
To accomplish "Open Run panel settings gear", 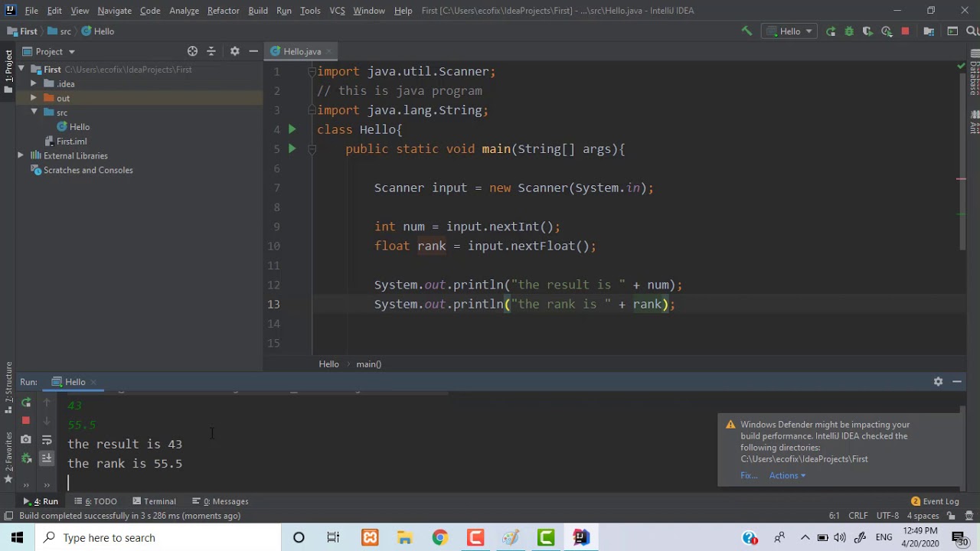I will pyautogui.click(x=938, y=381).
